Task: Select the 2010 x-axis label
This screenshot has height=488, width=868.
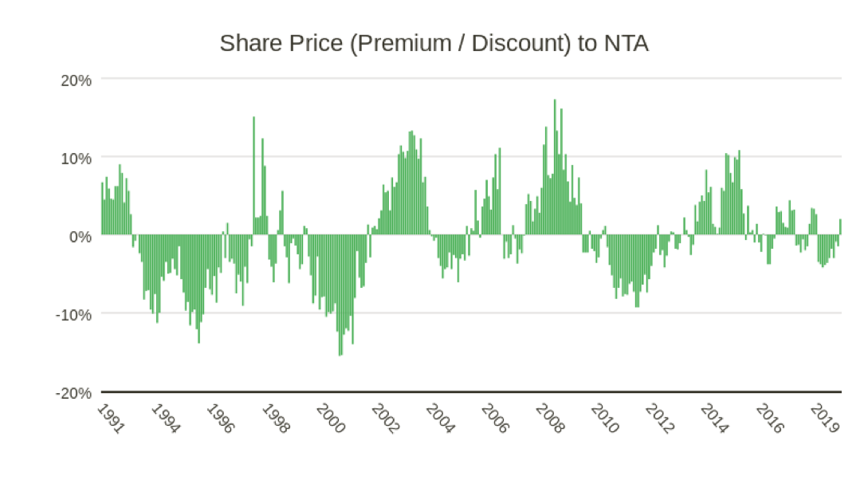Action: [x=605, y=419]
